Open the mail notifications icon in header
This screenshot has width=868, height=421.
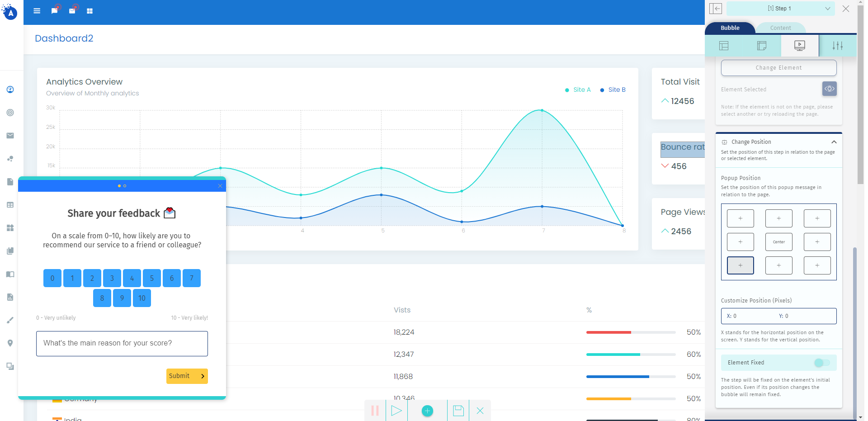click(72, 11)
